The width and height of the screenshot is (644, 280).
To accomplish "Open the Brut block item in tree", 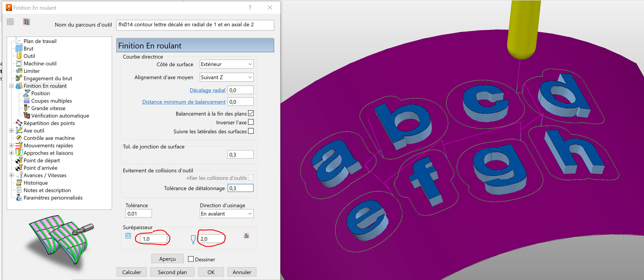I will (28, 48).
